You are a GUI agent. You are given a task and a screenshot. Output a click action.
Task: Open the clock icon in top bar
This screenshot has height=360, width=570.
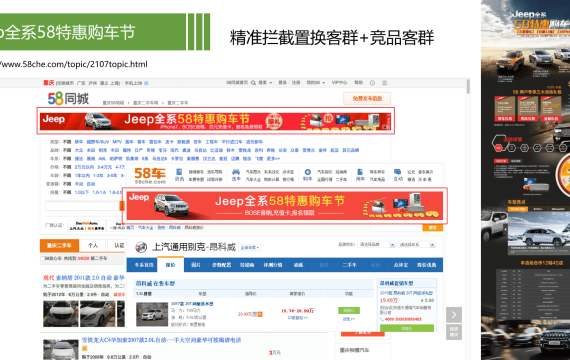point(372,83)
